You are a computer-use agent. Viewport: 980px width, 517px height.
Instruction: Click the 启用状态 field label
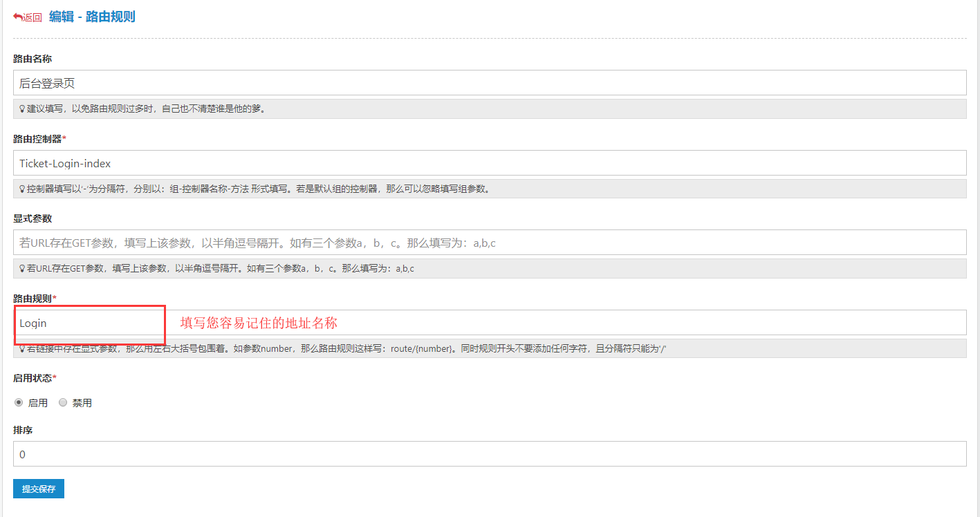point(35,378)
